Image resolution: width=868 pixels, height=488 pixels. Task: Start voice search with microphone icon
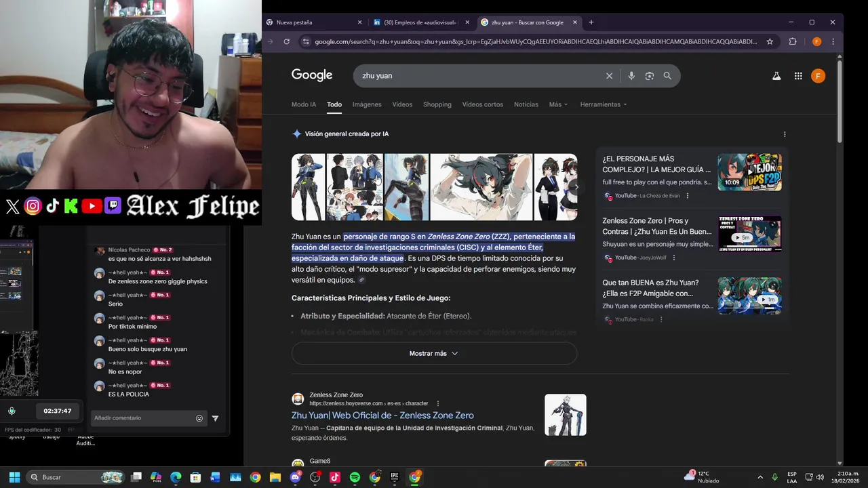coord(631,76)
